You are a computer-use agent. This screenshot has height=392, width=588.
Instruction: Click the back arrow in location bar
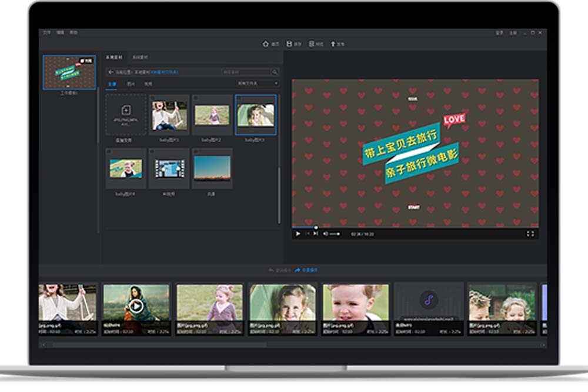pos(111,72)
